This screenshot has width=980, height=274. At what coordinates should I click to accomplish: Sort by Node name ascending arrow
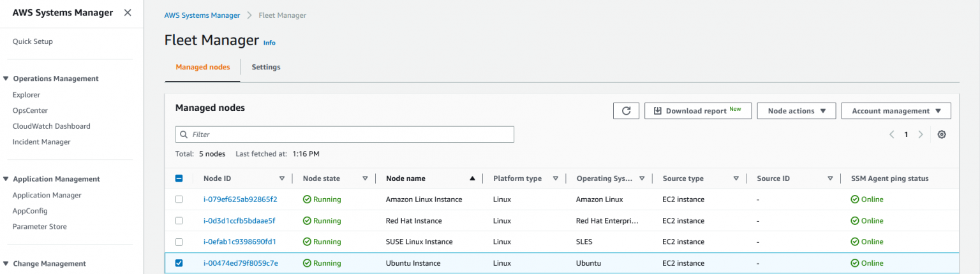point(472,179)
